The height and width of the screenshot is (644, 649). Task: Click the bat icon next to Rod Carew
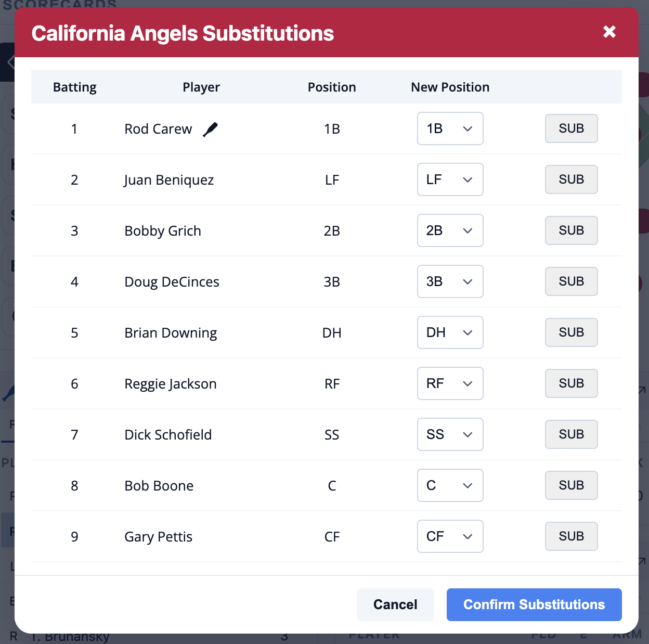[210, 128]
